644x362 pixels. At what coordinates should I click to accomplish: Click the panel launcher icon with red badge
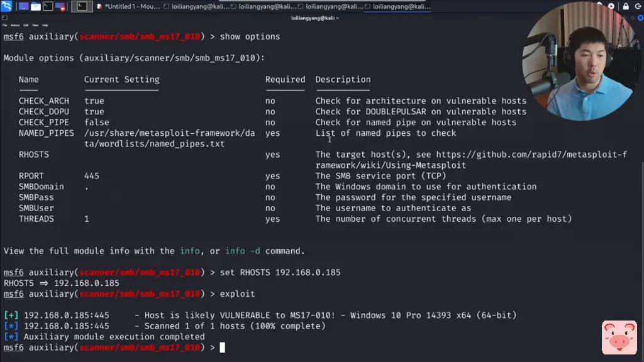(x=61, y=7)
